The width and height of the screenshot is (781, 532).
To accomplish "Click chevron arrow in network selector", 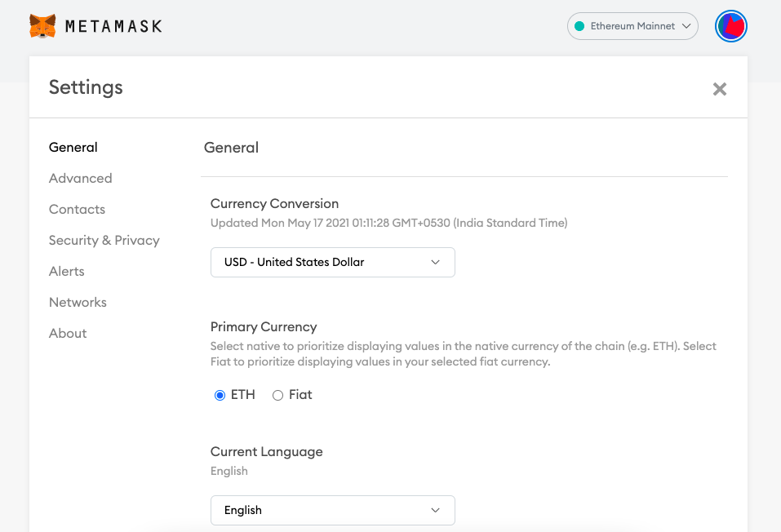I will [x=686, y=26].
